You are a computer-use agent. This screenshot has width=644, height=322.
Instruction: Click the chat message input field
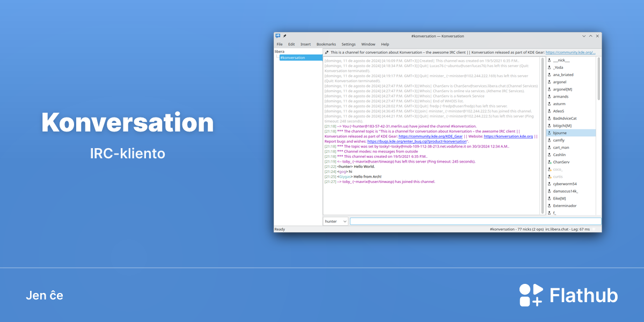[x=475, y=221]
